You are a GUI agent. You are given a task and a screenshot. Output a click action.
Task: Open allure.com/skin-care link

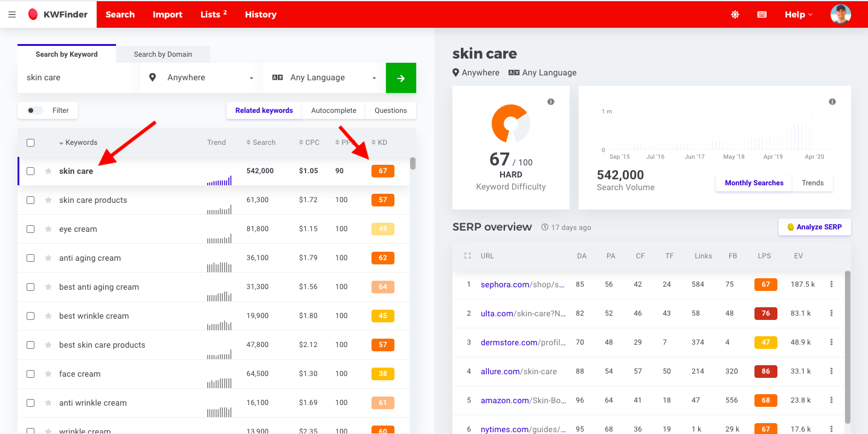pos(519,371)
